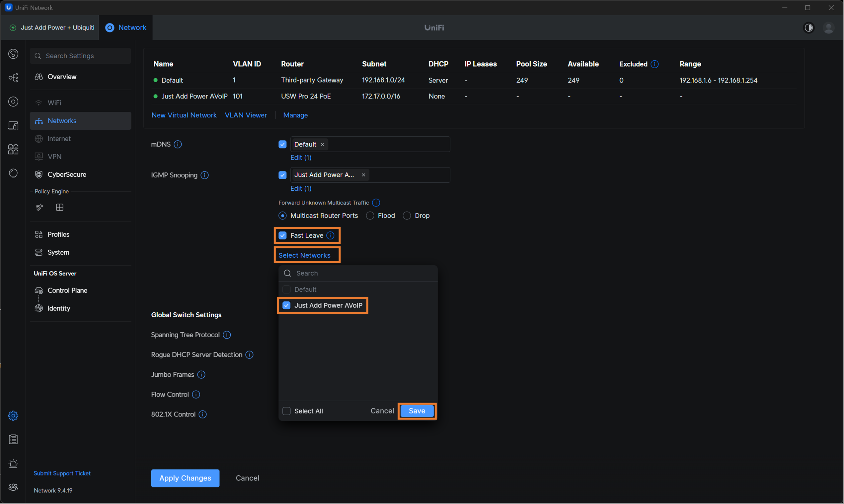Viewport: 844px width, 504px height.
Task: Click the topology icon in left rail
Action: [13, 78]
